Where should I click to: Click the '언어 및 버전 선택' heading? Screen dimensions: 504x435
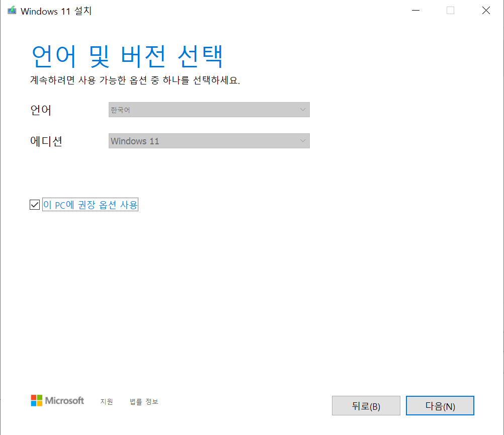tap(127, 56)
